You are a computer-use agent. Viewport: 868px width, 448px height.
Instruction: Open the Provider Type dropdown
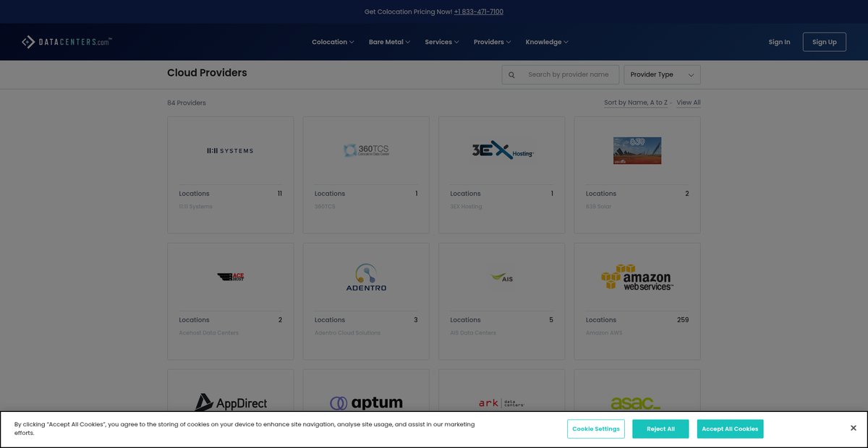point(662,74)
